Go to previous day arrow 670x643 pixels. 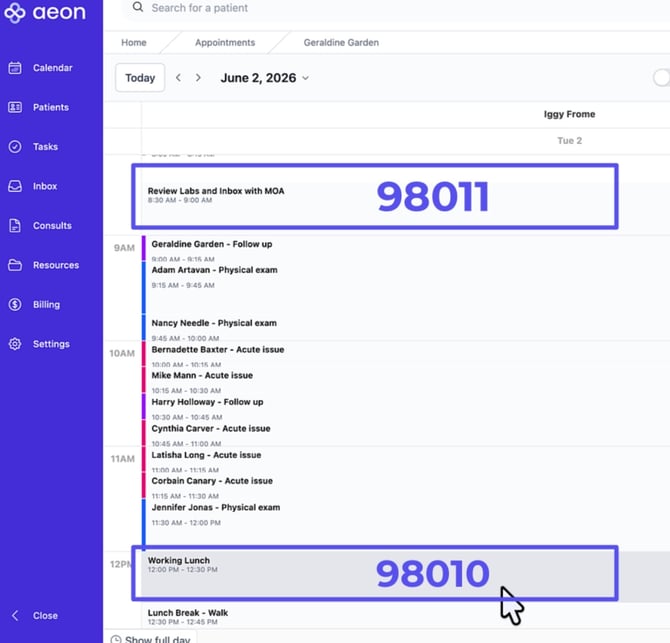point(178,77)
